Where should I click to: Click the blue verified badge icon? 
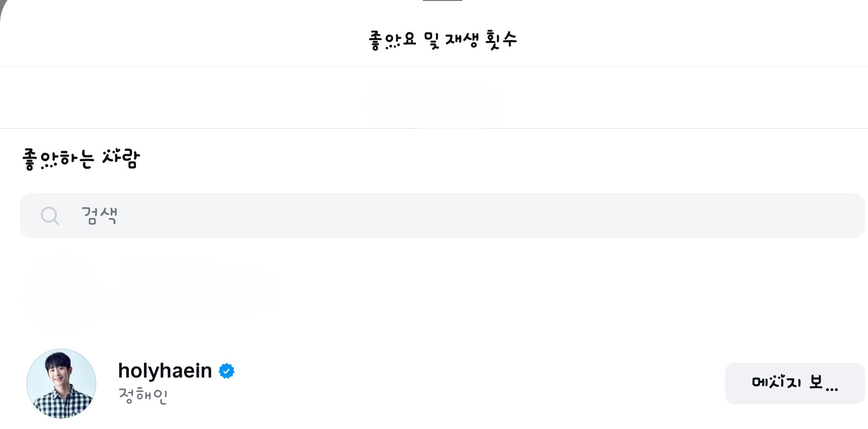point(227,371)
